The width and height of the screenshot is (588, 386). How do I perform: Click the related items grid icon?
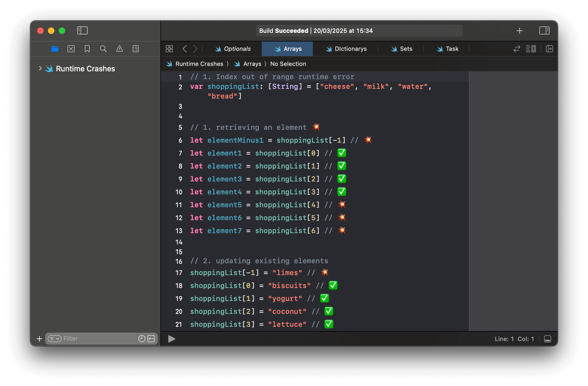pyautogui.click(x=169, y=49)
